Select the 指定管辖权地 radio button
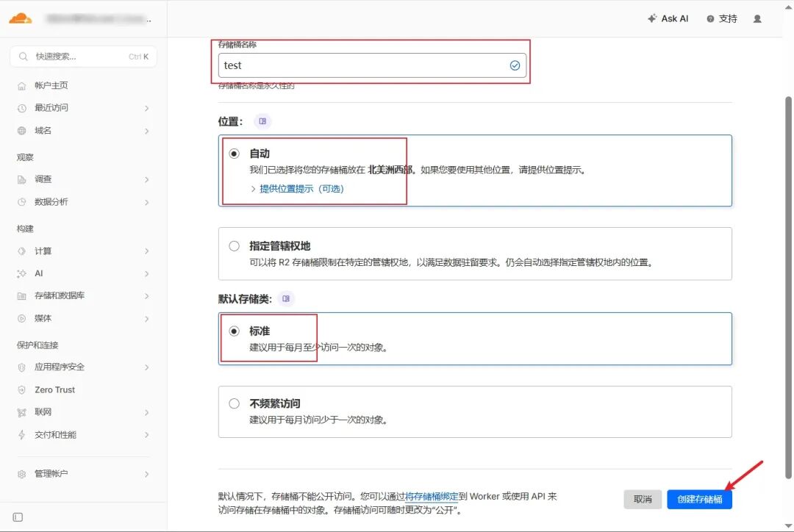The image size is (794, 532). 234,246
